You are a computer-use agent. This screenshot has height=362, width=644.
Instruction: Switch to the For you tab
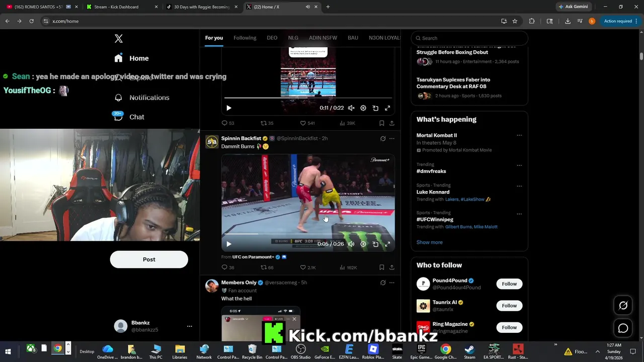[x=214, y=38]
